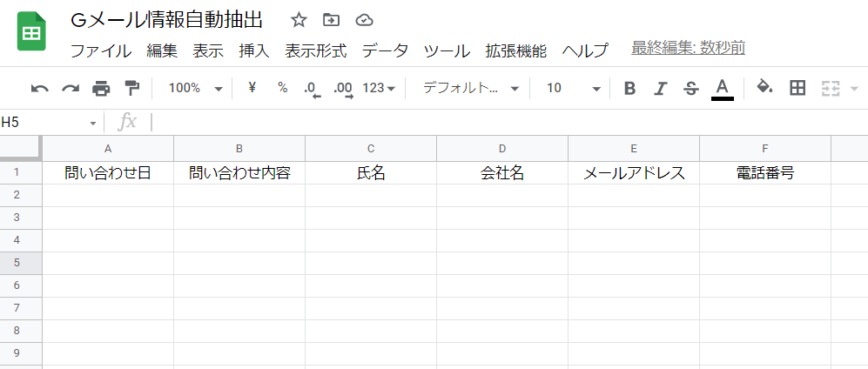Open the ツール menu
Screen dimensions: 868x369
[x=447, y=50]
